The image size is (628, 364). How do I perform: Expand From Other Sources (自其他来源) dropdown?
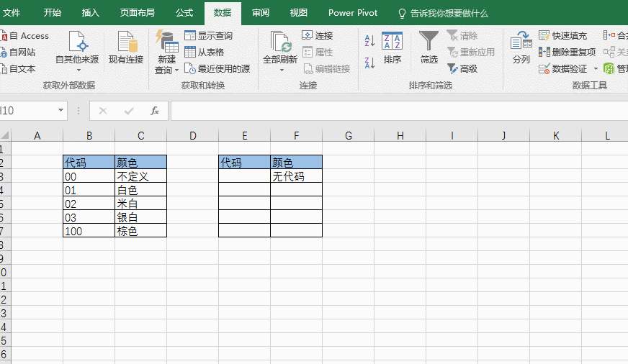pos(77,70)
